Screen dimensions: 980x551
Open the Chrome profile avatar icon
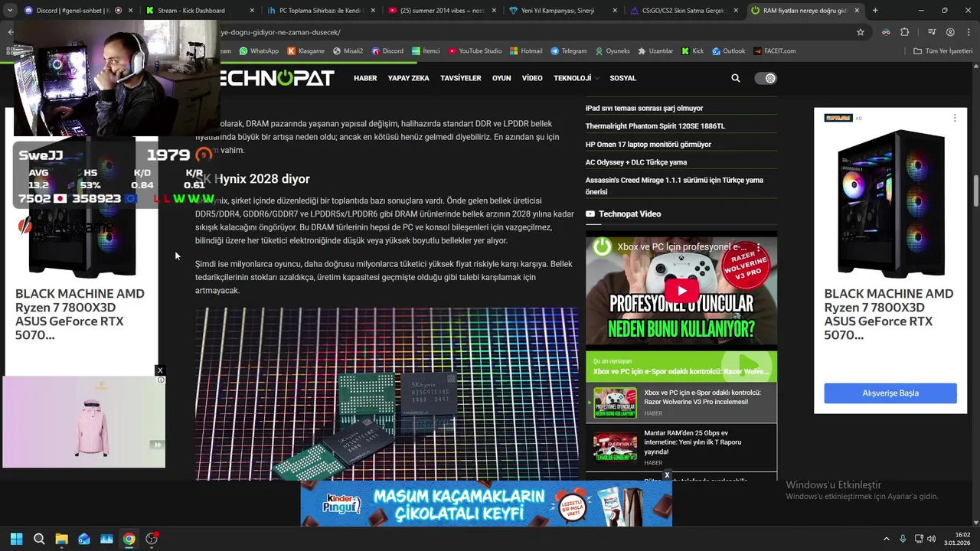coord(950,32)
